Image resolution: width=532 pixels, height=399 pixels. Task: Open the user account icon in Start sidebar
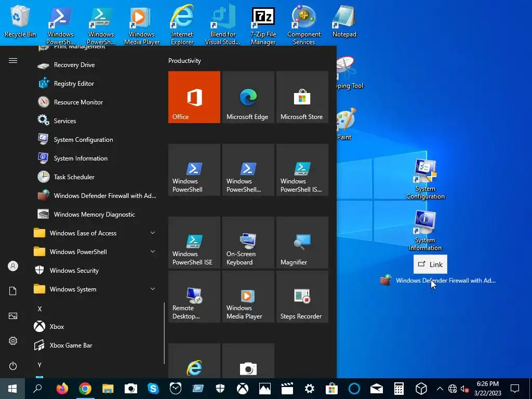click(13, 266)
